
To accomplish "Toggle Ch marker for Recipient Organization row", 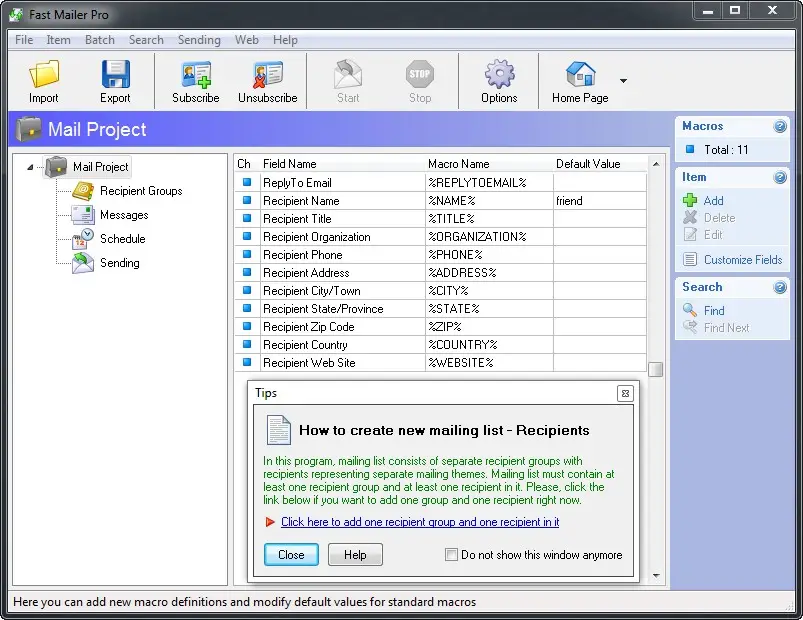I will pos(247,236).
